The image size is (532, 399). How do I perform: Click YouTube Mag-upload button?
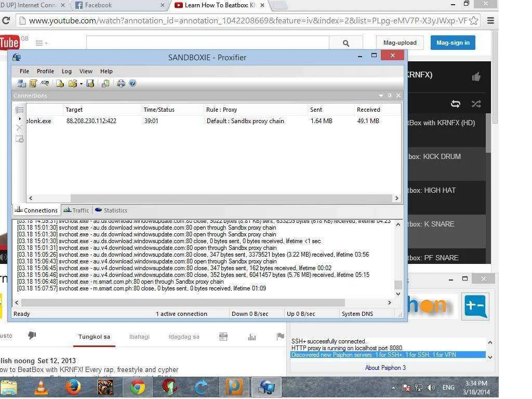400,43
